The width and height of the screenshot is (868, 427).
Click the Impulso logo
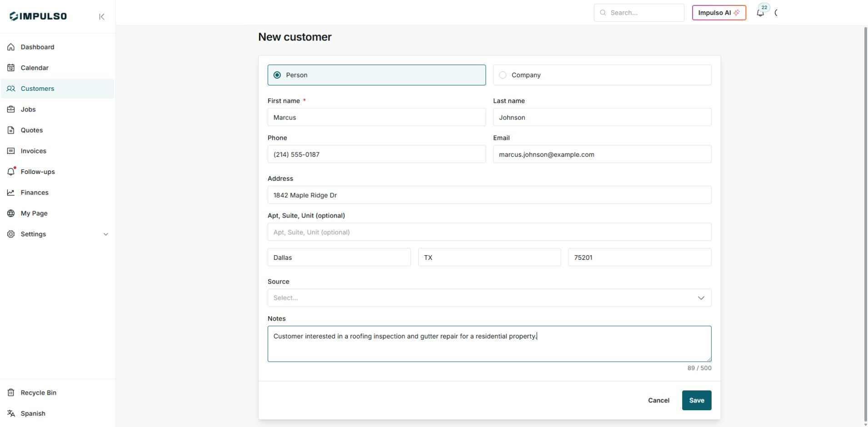pos(38,16)
